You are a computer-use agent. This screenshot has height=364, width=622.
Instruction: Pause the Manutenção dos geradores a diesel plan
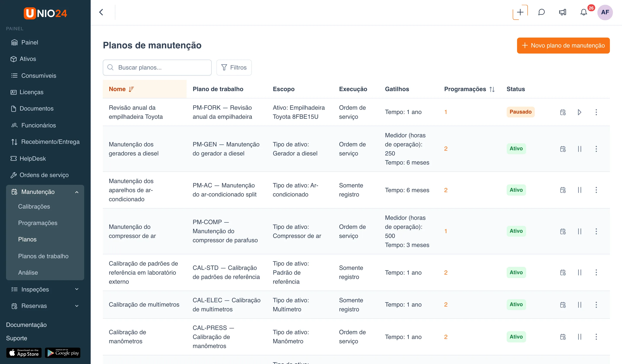pos(579,149)
